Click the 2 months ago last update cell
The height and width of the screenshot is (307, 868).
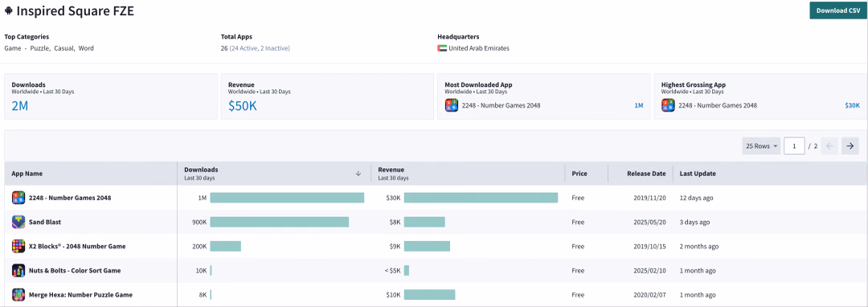pyautogui.click(x=699, y=246)
